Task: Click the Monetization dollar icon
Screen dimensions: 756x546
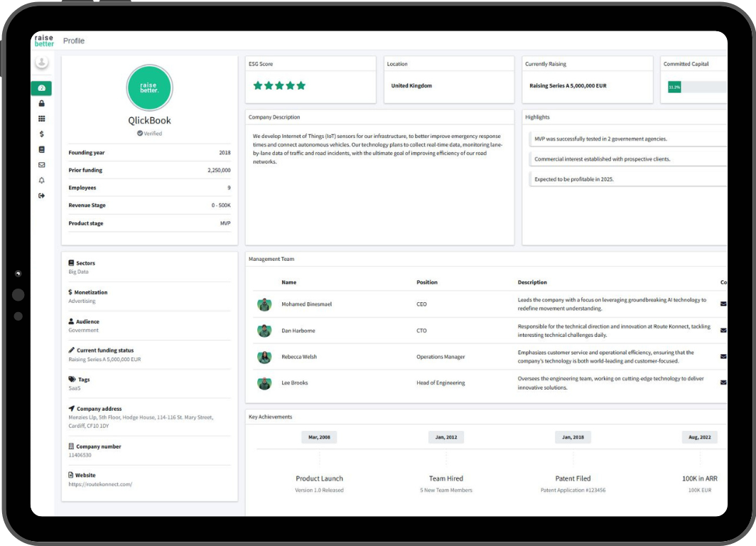Action: [70, 292]
